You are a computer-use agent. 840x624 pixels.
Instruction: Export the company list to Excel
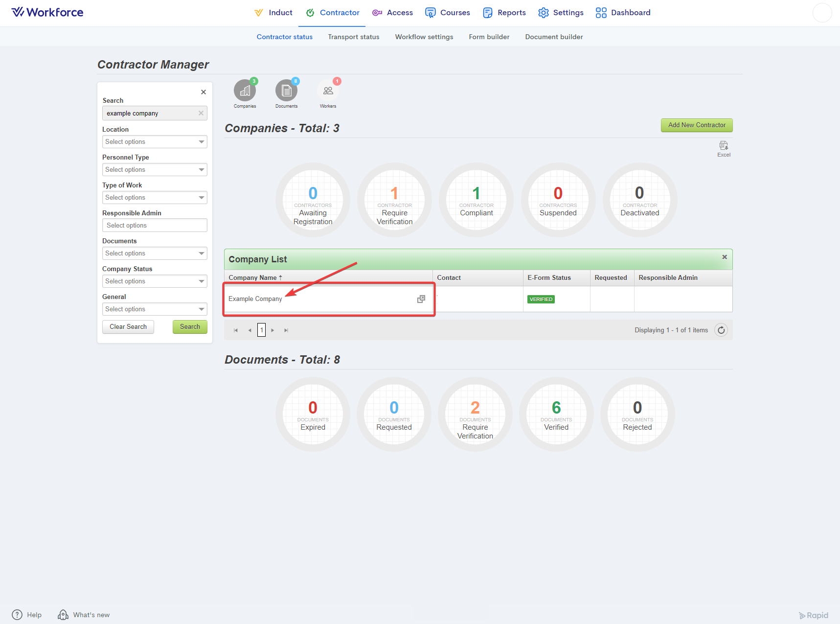click(724, 148)
